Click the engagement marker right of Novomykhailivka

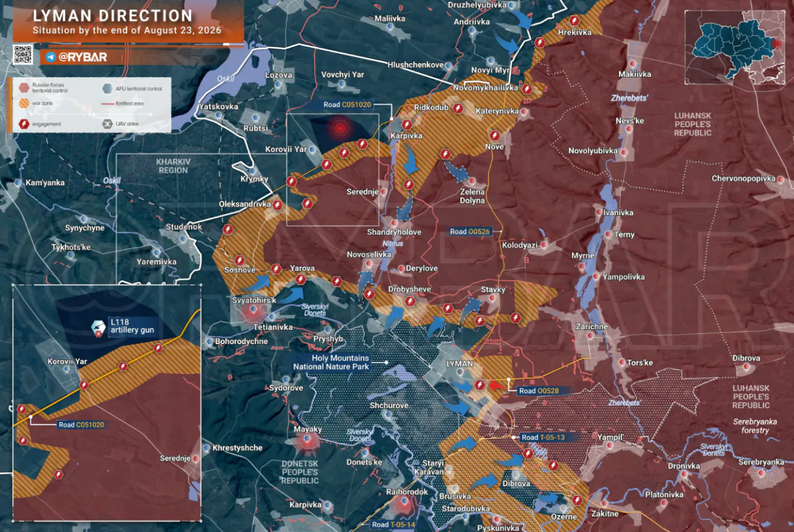(527, 89)
